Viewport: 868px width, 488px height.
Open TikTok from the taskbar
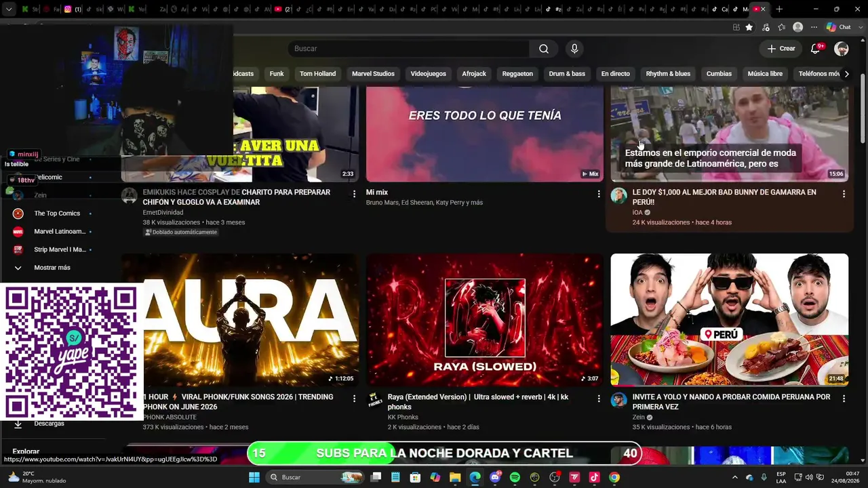pos(594,477)
